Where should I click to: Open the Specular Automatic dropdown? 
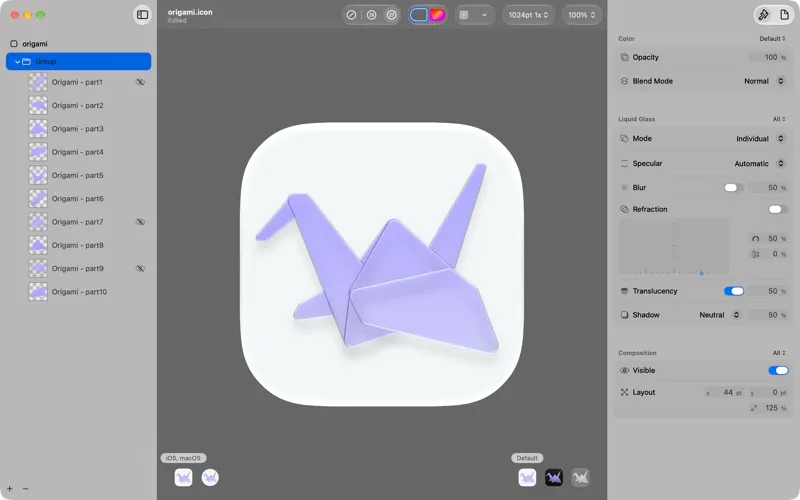point(759,164)
